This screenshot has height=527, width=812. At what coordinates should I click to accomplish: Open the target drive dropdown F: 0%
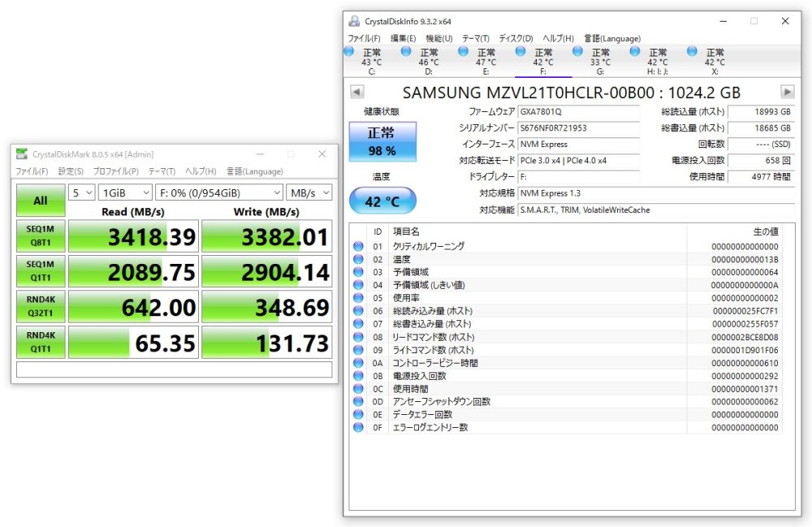pos(219,193)
